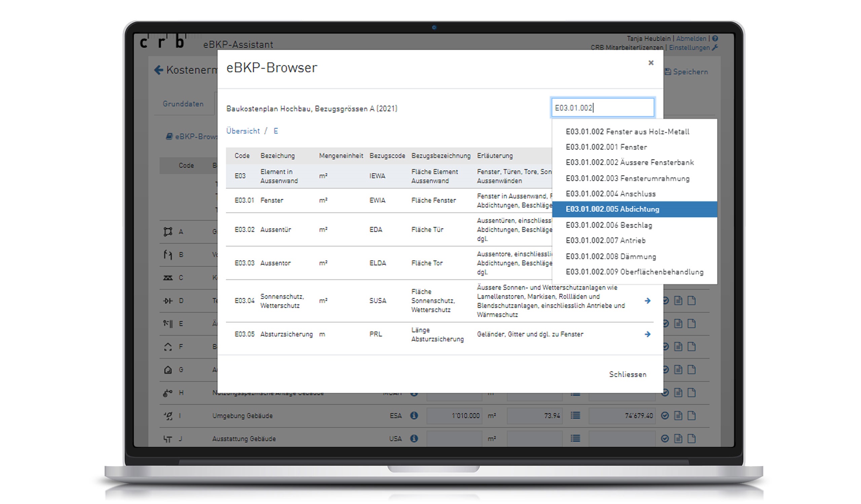Show info for USA Ausstattung Gebäude

click(414, 438)
